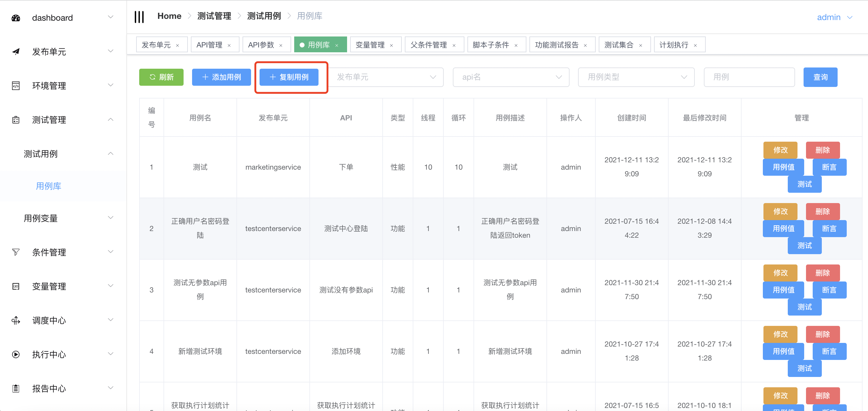Image resolution: width=868 pixels, height=411 pixels.
Task: Click 修改 for the 测试 row
Action: (780, 150)
